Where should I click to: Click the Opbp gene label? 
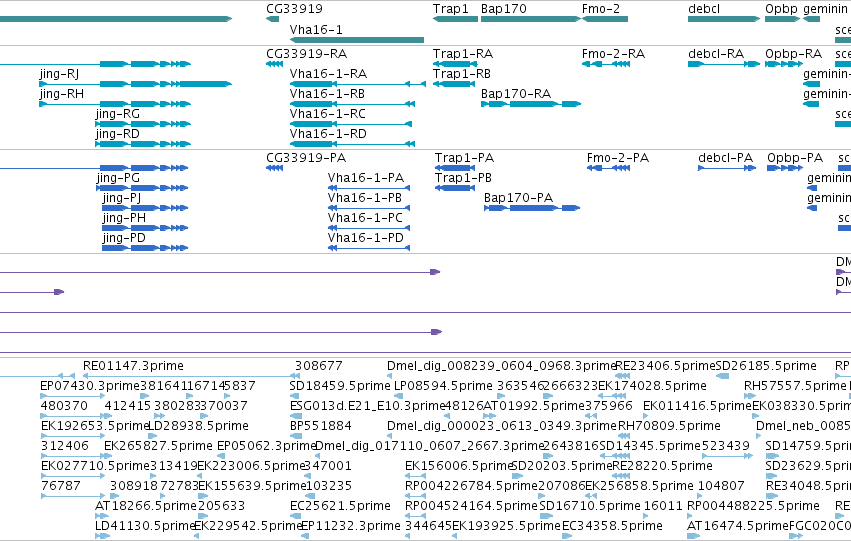click(782, 9)
